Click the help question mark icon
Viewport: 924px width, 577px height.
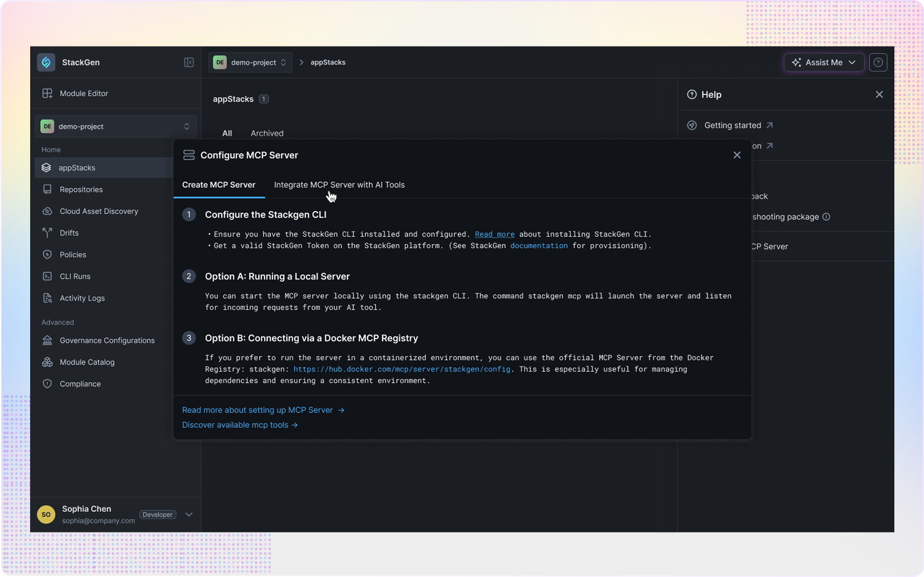(878, 62)
